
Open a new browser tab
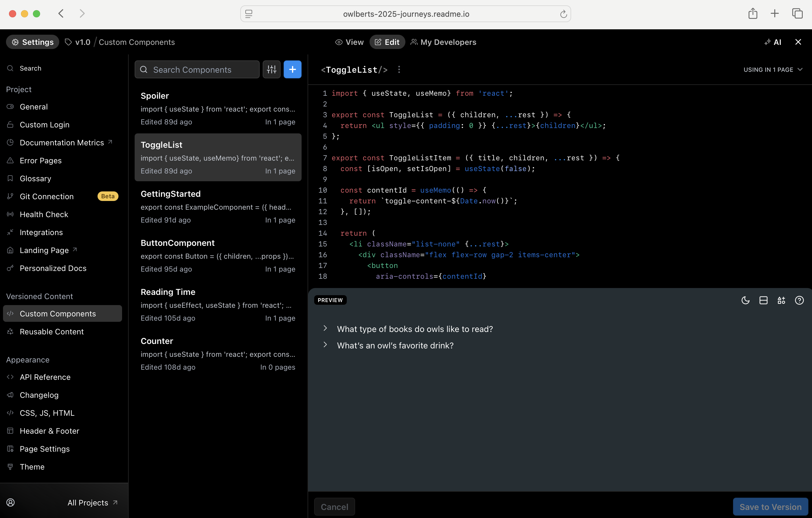(775, 13)
